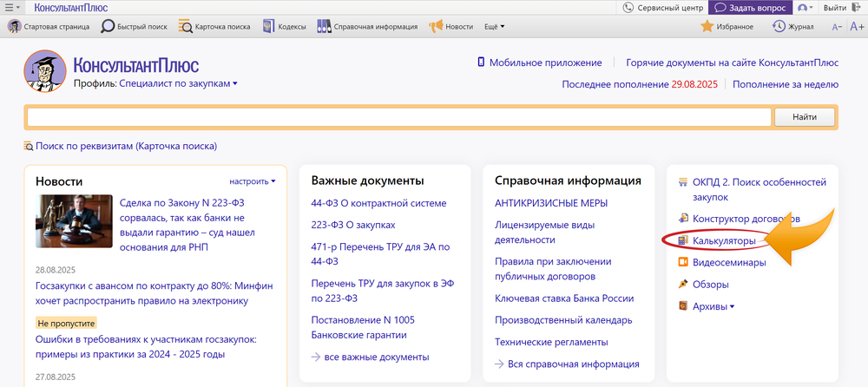Image resolution: width=868 pixels, height=387 pixels.
Task: Open Codes via the book icon
Action: (267, 26)
